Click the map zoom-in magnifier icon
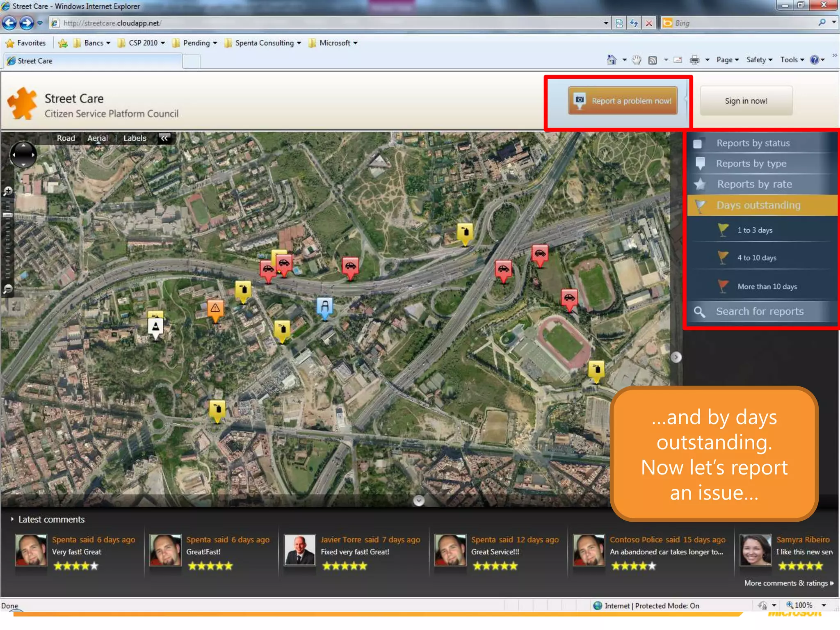The width and height of the screenshot is (840, 630). click(8, 191)
